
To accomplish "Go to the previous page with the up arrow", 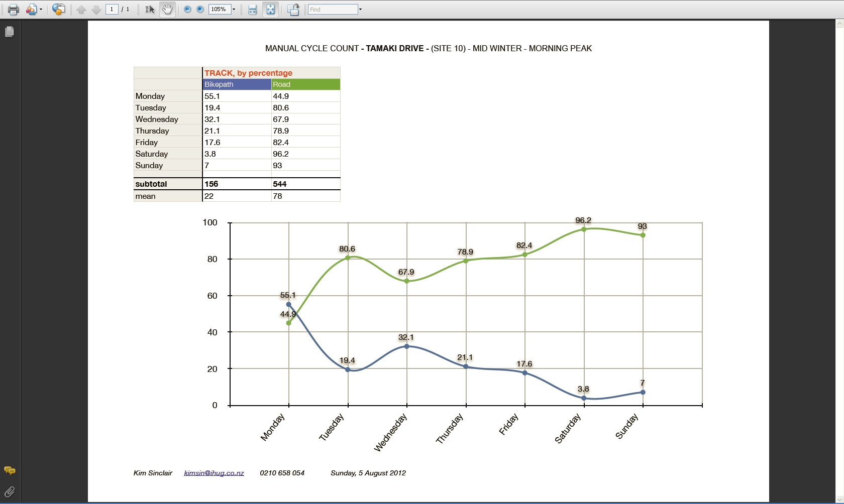I will tap(81, 10).
